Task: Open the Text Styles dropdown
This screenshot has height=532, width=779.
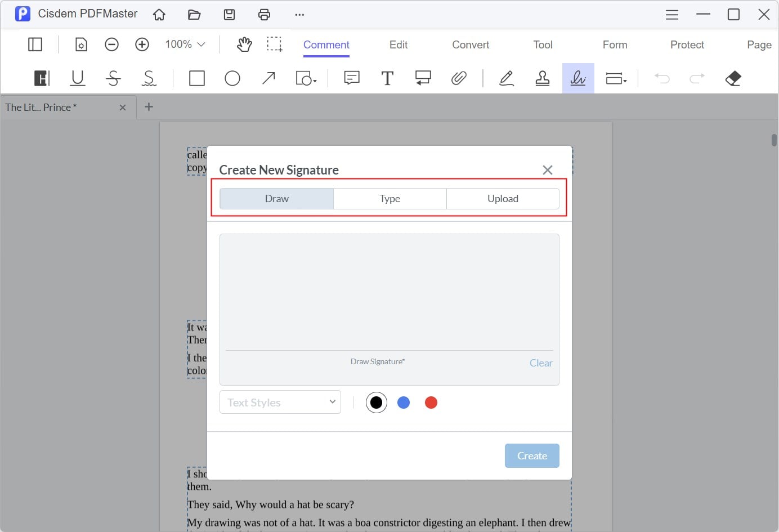Action: [x=280, y=402]
